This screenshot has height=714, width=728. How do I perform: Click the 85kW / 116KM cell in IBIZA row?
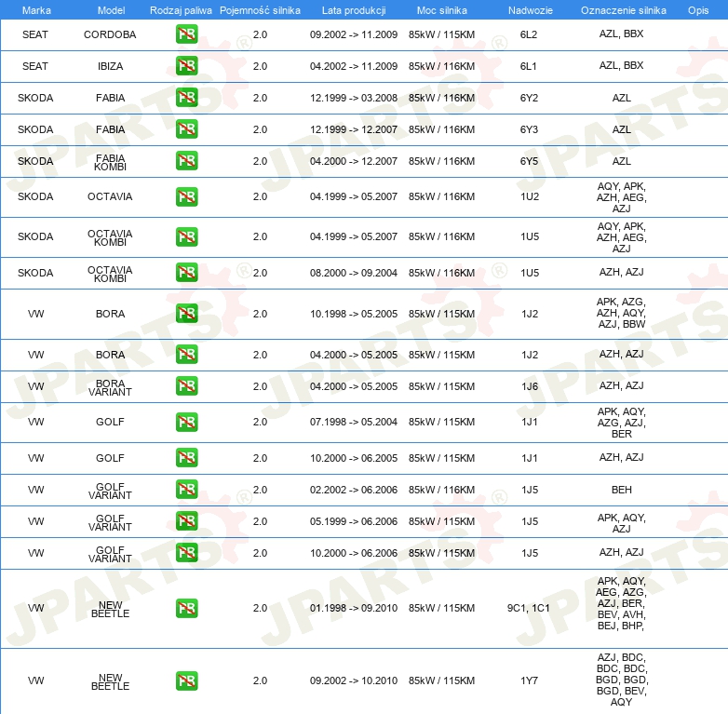441,66
